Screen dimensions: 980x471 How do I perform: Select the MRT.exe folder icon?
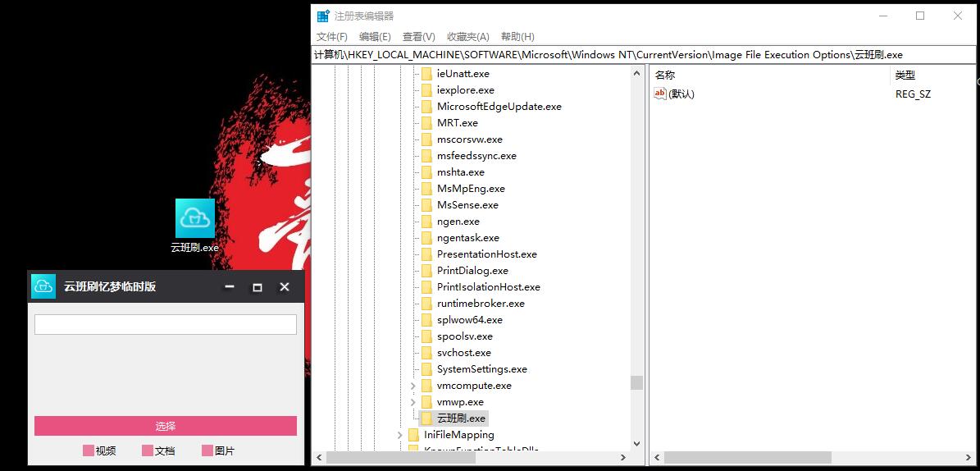click(x=426, y=122)
